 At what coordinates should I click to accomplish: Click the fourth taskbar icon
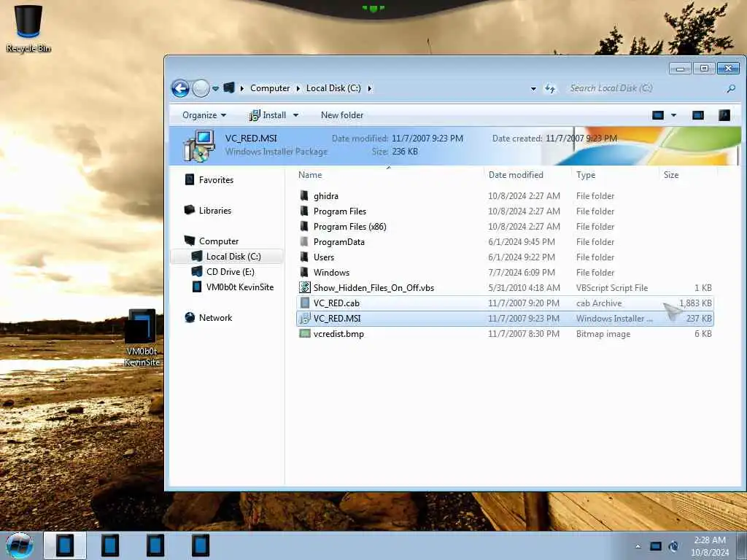(x=201, y=545)
